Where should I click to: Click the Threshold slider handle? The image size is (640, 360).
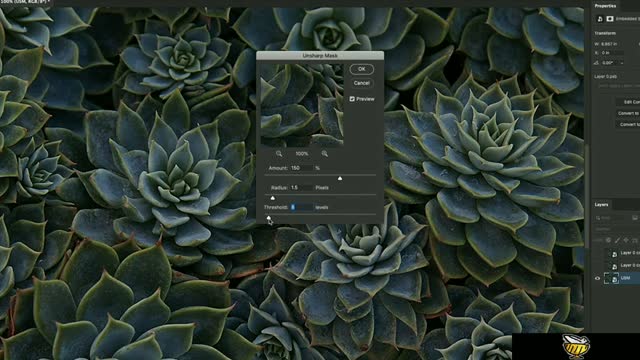(269, 218)
